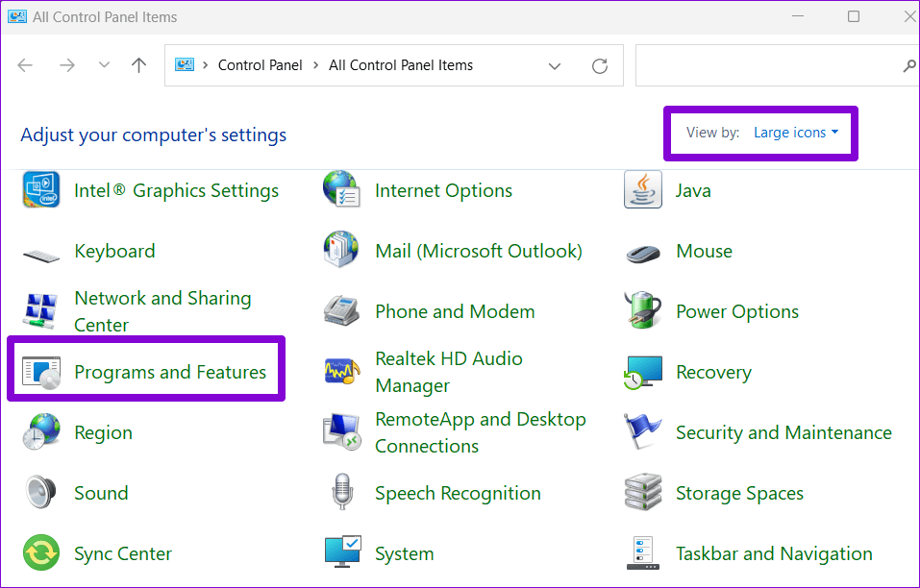Open the recent locations chevron
Screen dimensions: 920x588
click(x=104, y=64)
